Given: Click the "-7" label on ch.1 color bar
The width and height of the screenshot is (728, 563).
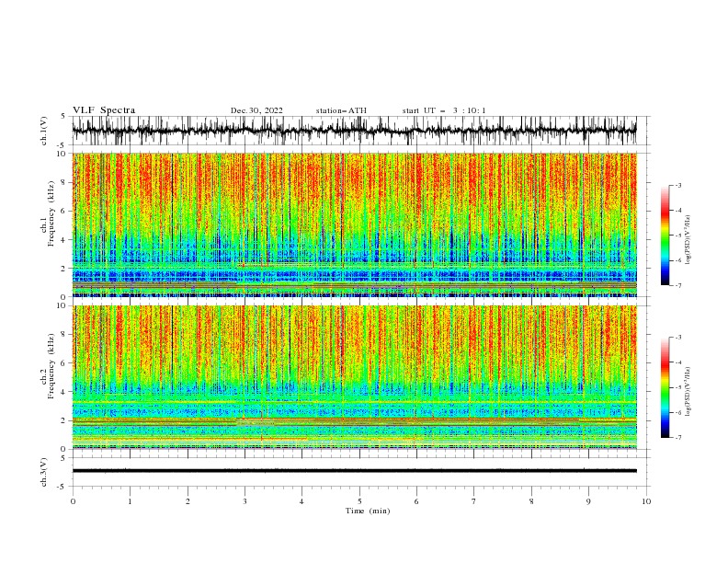Looking at the screenshot, I should [x=678, y=285].
